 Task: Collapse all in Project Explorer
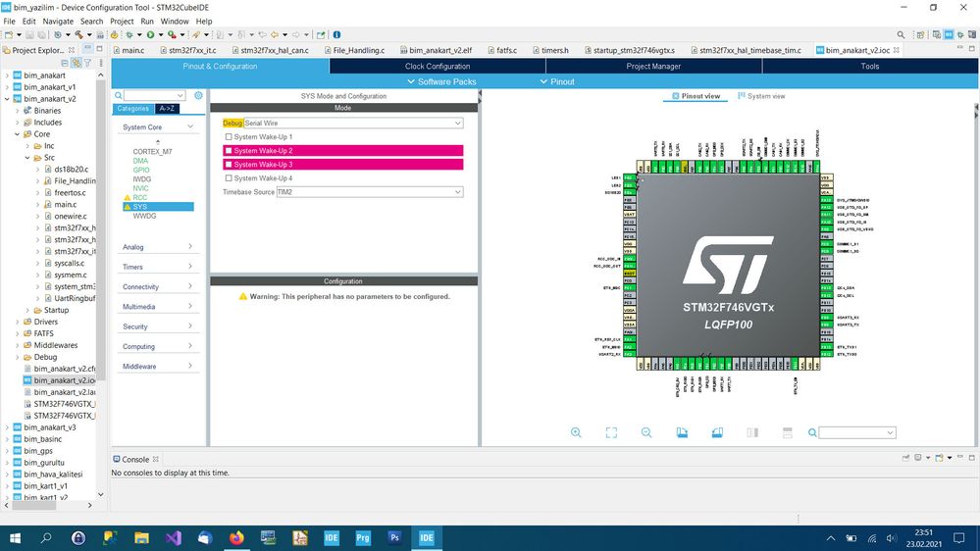tap(65, 63)
